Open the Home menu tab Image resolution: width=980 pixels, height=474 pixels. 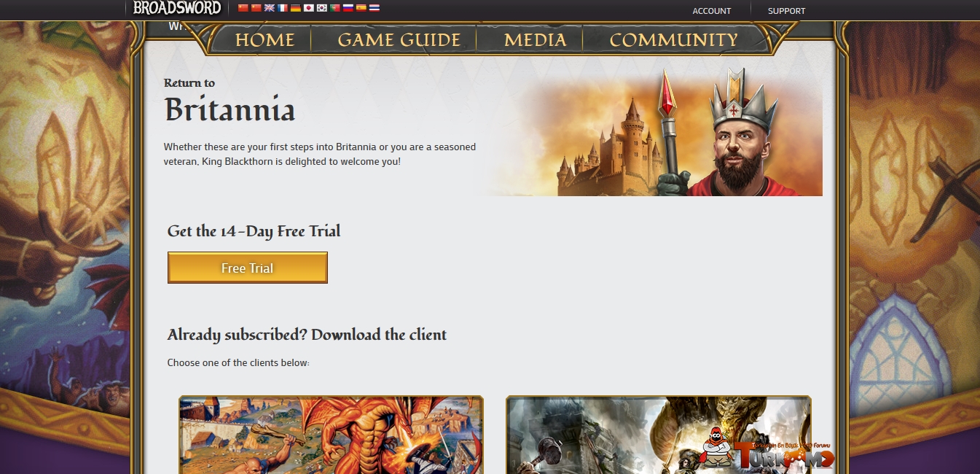(x=264, y=40)
